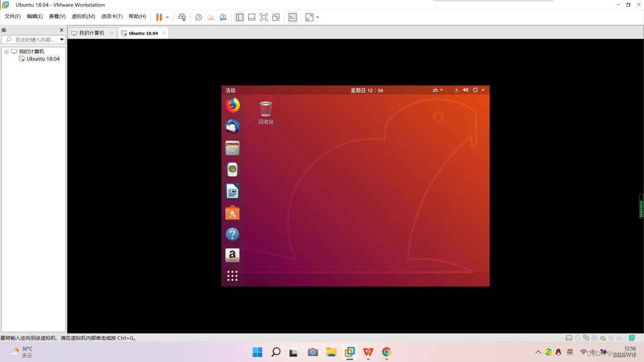
Task: Click the Ubuntu network status icon
Action: [456, 90]
